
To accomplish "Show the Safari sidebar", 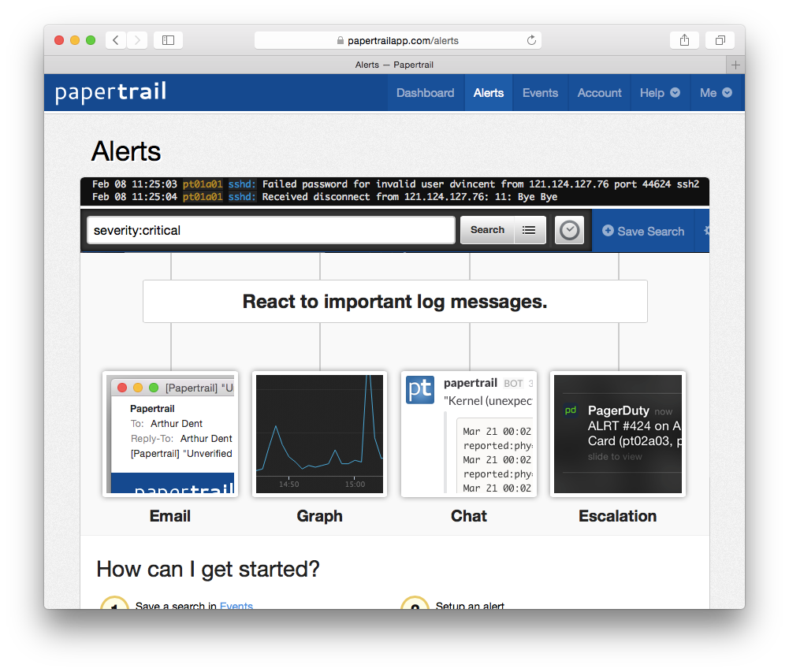I will click(168, 40).
